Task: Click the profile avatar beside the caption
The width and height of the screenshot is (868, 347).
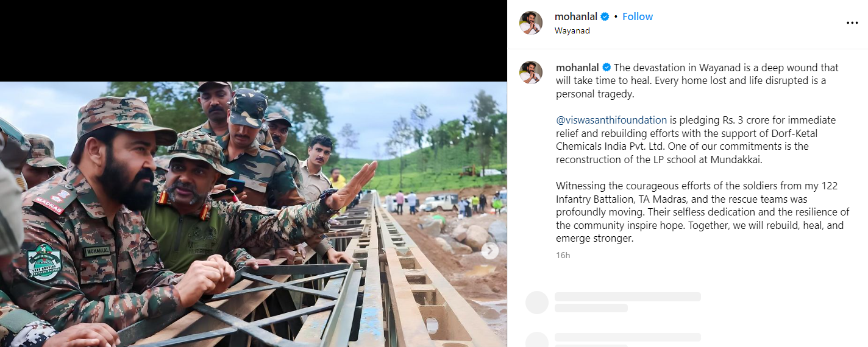Action: click(x=530, y=72)
